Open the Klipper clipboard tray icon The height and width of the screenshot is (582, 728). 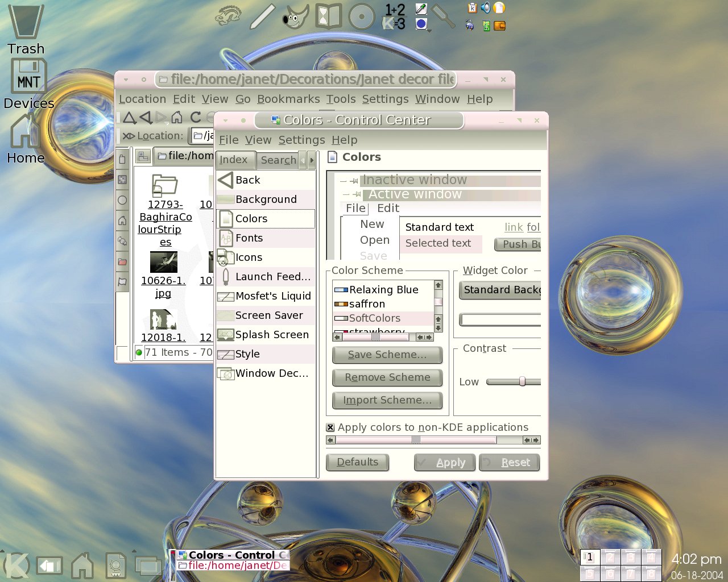[x=472, y=7]
